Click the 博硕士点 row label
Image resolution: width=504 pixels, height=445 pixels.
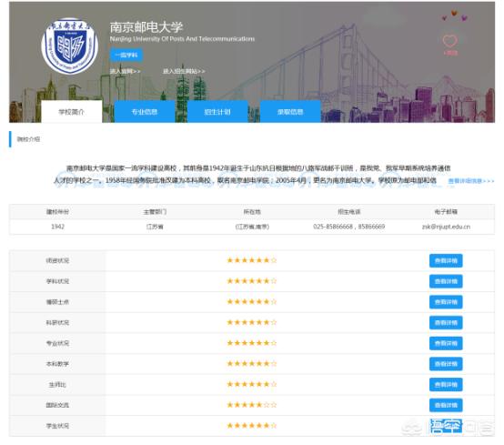point(57,302)
